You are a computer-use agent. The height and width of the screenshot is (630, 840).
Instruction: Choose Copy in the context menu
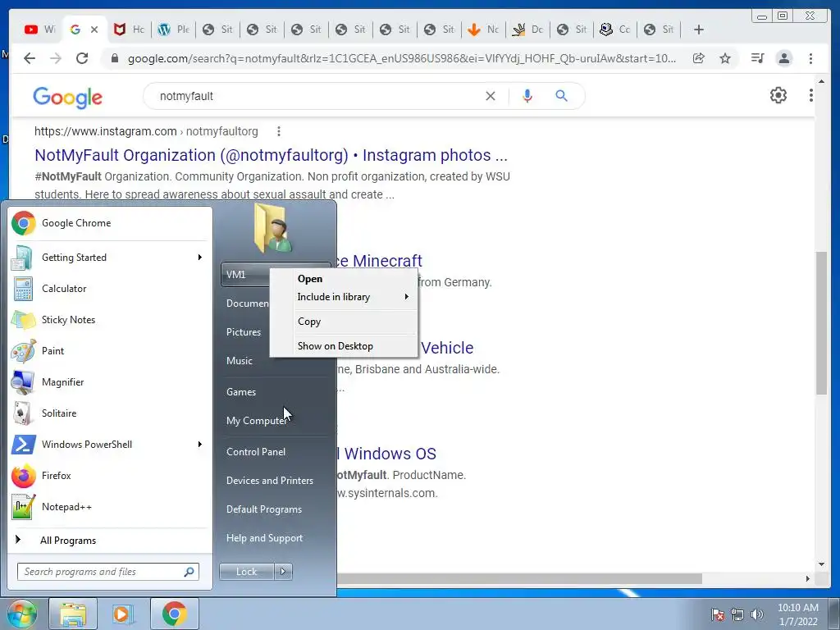[344, 322]
